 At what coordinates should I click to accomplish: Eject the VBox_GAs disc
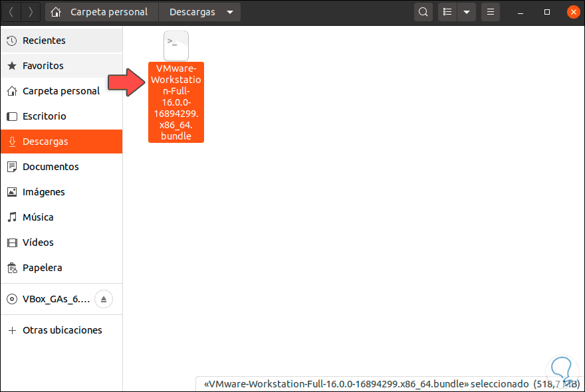point(104,299)
